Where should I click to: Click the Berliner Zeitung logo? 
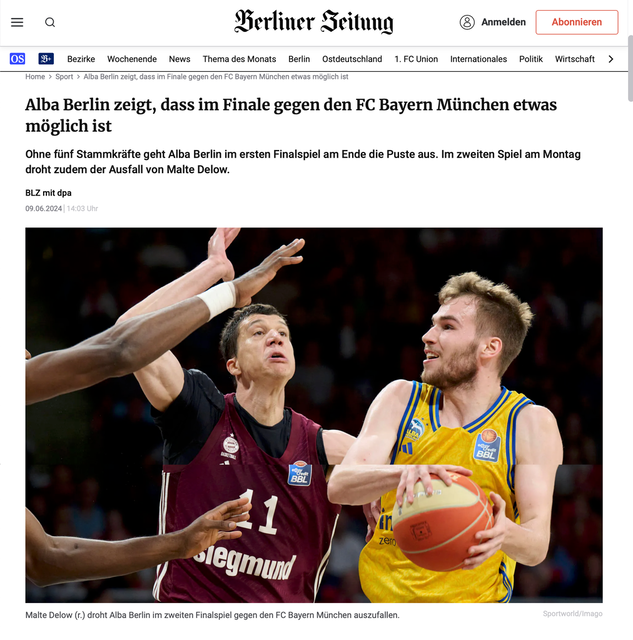pos(313,22)
